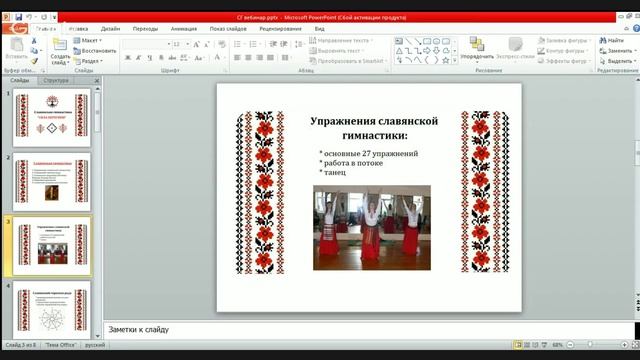Click the Format Painter brush icon
Image resolution: width=640 pixels, height=360 pixels.
point(34,61)
